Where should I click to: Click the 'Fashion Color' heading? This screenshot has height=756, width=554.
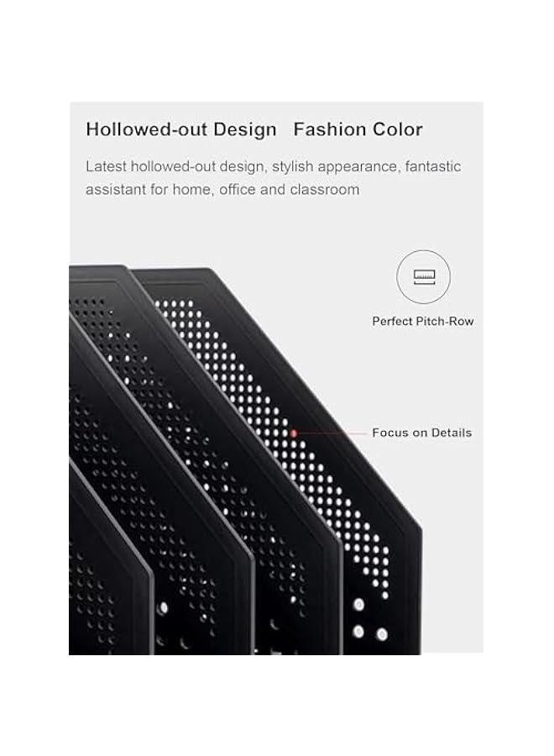tap(358, 129)
